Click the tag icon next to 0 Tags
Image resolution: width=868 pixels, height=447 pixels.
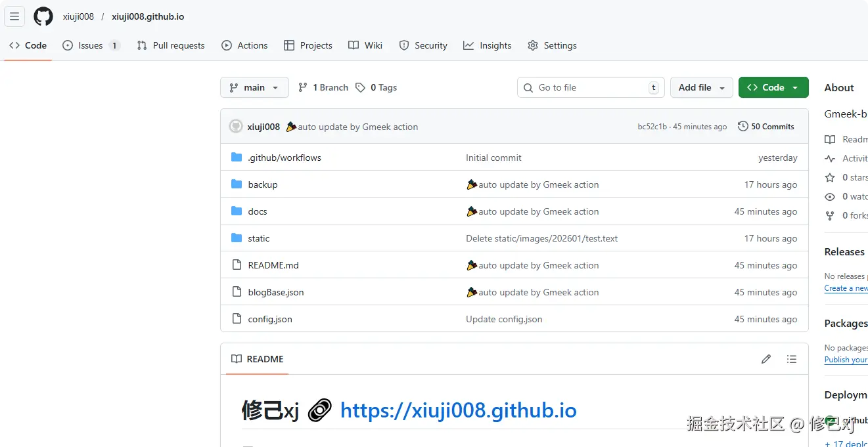(360, 87)
